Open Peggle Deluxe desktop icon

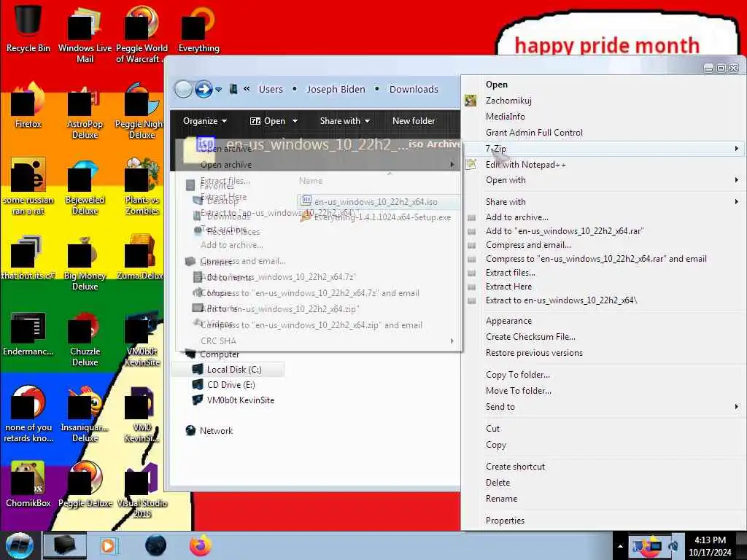click(x=85, y=484)
